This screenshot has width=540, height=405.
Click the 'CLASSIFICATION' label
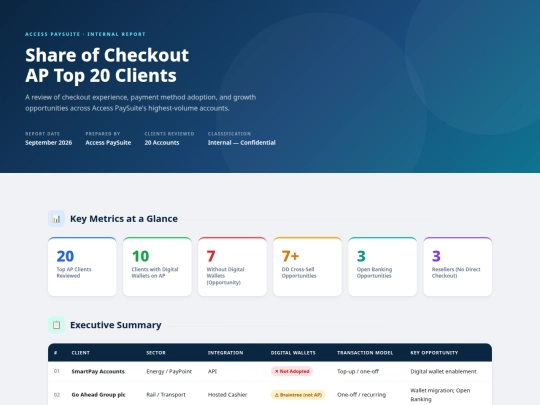click(x=229, y=134)
